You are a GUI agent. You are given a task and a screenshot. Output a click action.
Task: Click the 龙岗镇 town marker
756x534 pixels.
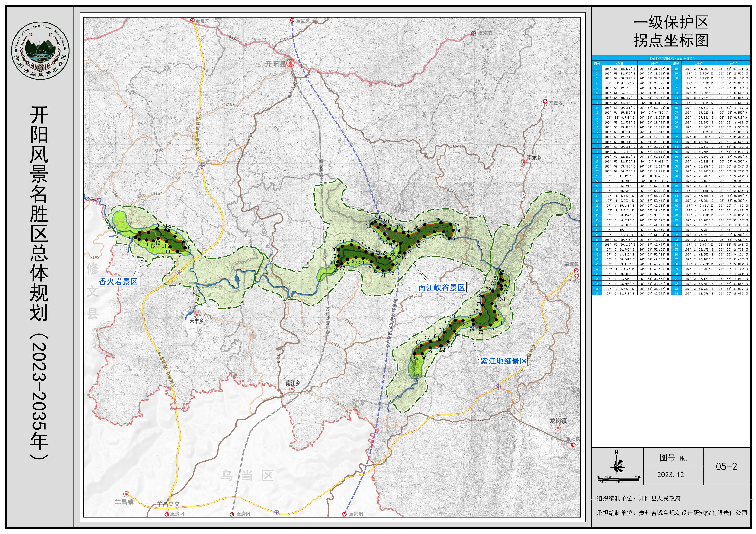[x=557, y=428]
